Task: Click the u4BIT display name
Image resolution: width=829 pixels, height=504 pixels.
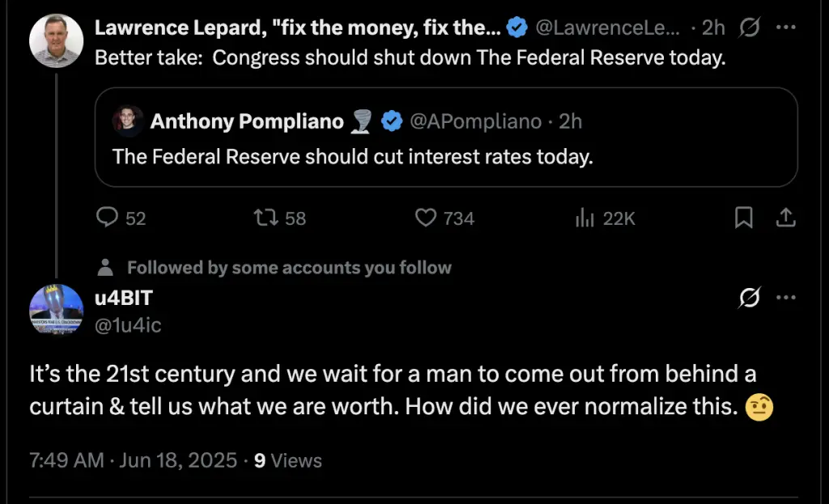Action: point(124,298)
